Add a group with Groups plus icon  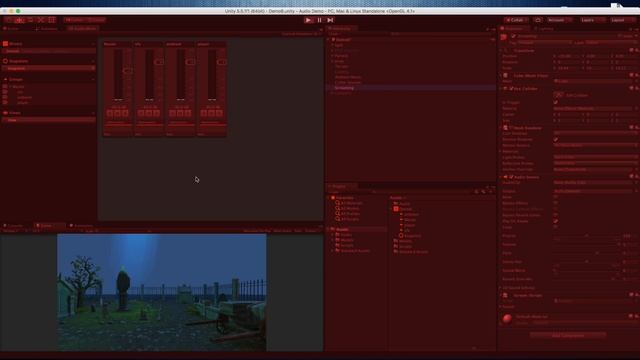pos(93,80)
